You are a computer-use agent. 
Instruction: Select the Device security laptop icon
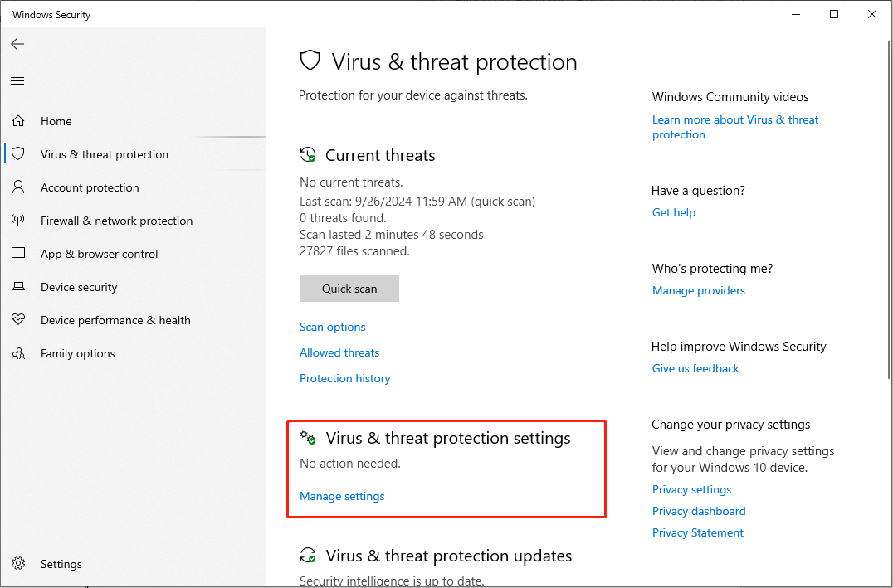coord(18,287)
